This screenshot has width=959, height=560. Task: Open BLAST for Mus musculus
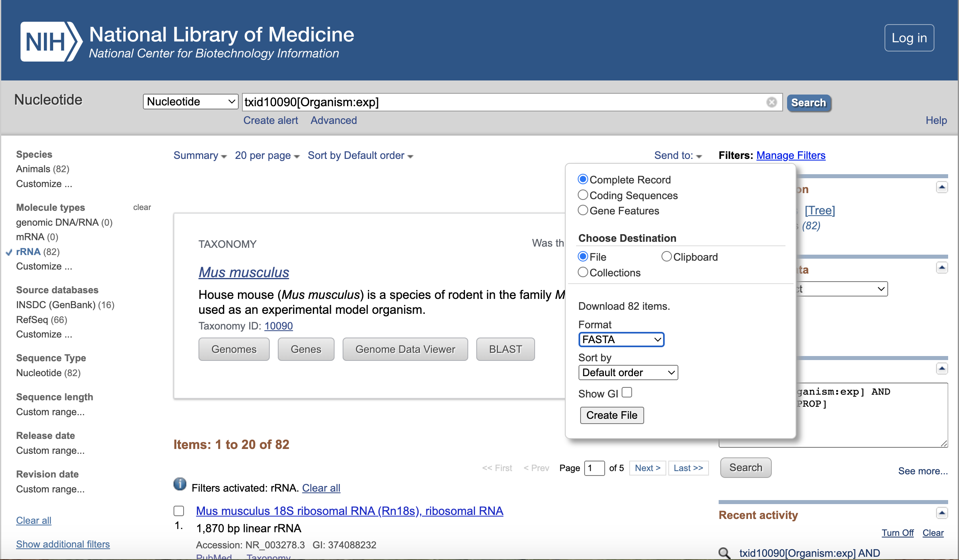(505, 349)
